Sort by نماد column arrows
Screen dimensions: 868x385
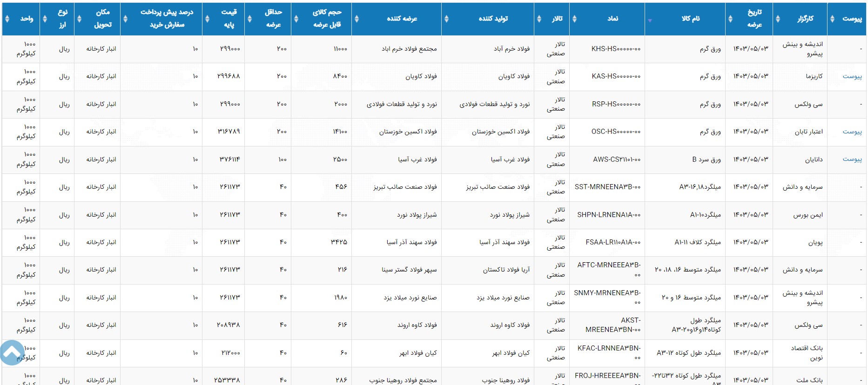point(574,19)
